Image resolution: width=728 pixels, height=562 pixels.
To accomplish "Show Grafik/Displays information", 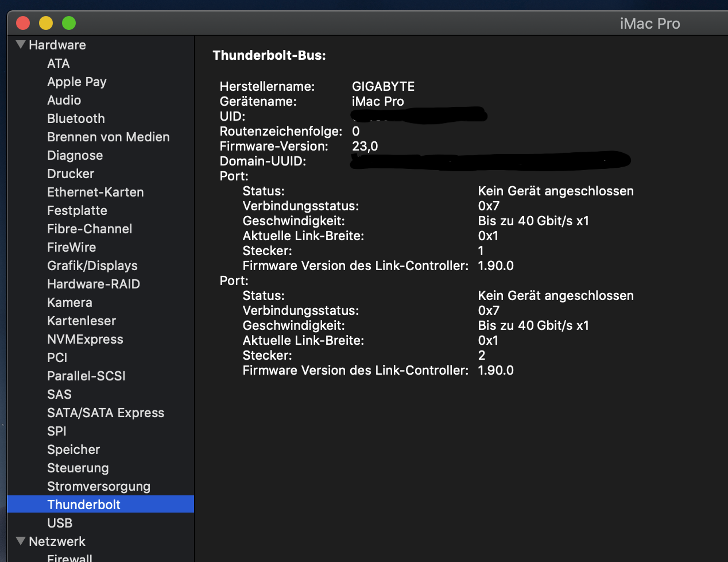I will tap(92, 265).
